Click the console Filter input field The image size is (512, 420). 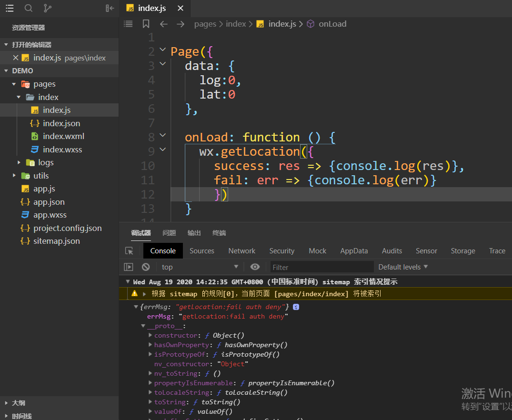coord(321,267)
